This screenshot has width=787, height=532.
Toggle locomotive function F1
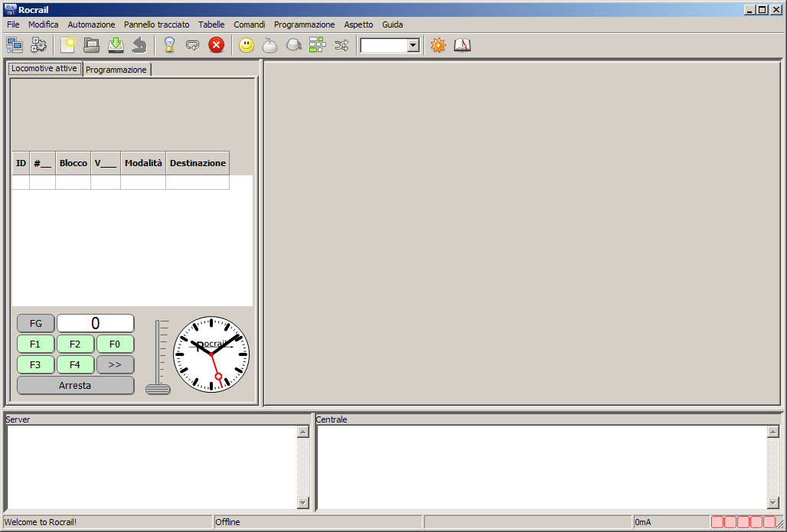pos(36,344)
